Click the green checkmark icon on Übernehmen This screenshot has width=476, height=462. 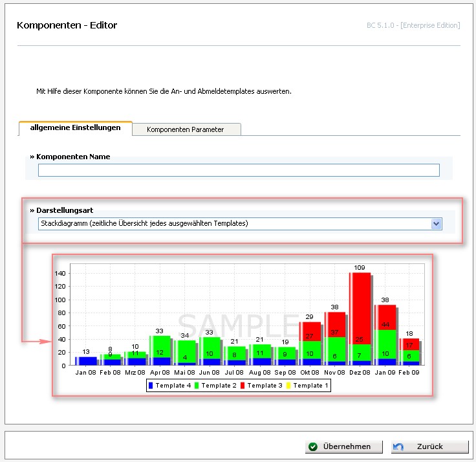312,446
